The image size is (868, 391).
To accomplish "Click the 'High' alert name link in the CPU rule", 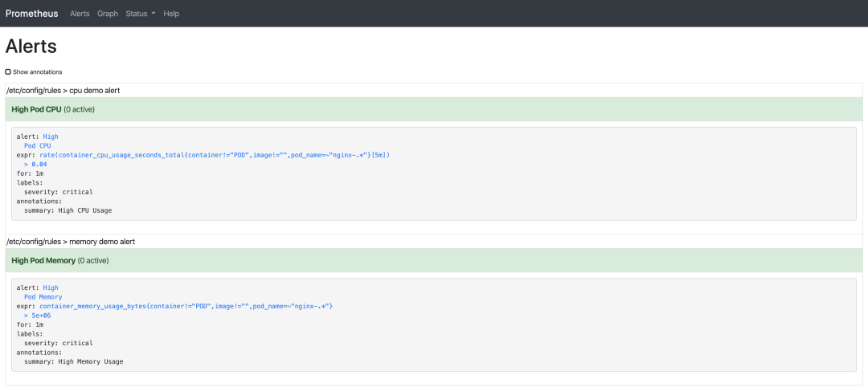I will tap(51, 136).
